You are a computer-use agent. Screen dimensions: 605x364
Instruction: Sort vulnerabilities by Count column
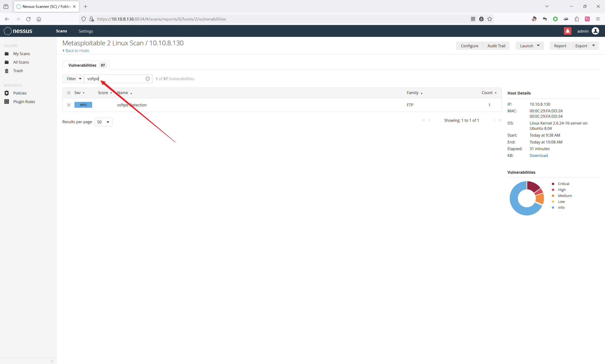point(489,93)
